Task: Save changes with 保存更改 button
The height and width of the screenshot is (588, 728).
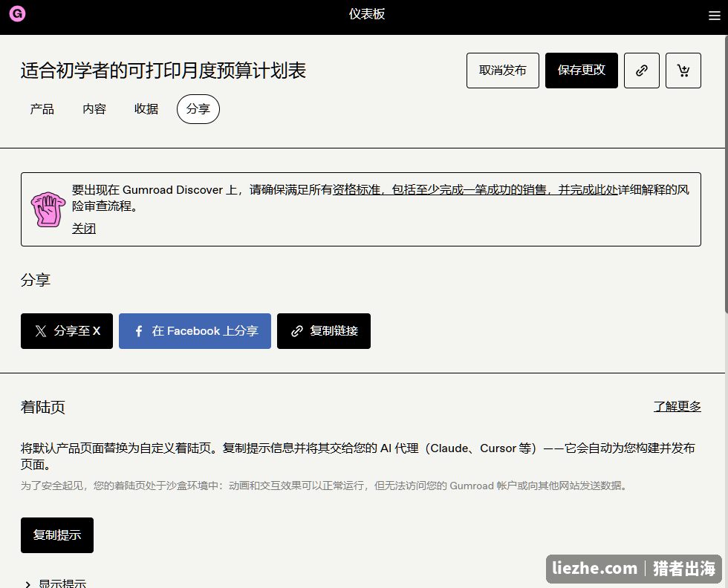Action: [x=581, y=71]
